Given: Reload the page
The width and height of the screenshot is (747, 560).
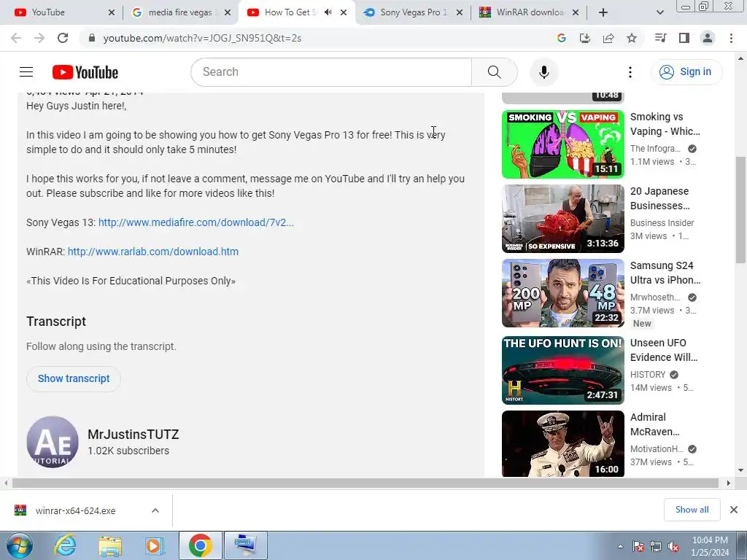Looking at the screenshot, I should coord(63,38).
